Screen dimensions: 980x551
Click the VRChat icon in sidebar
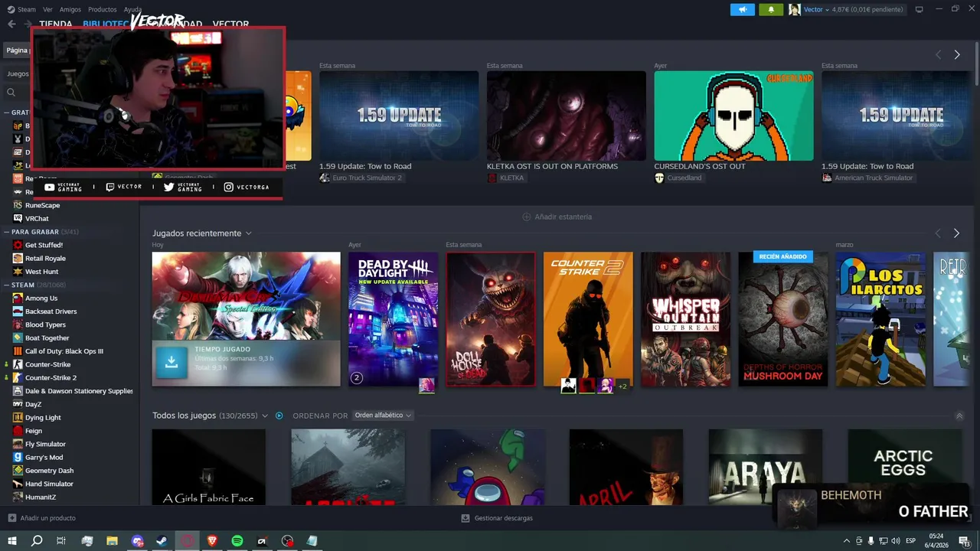coord(18,218)
